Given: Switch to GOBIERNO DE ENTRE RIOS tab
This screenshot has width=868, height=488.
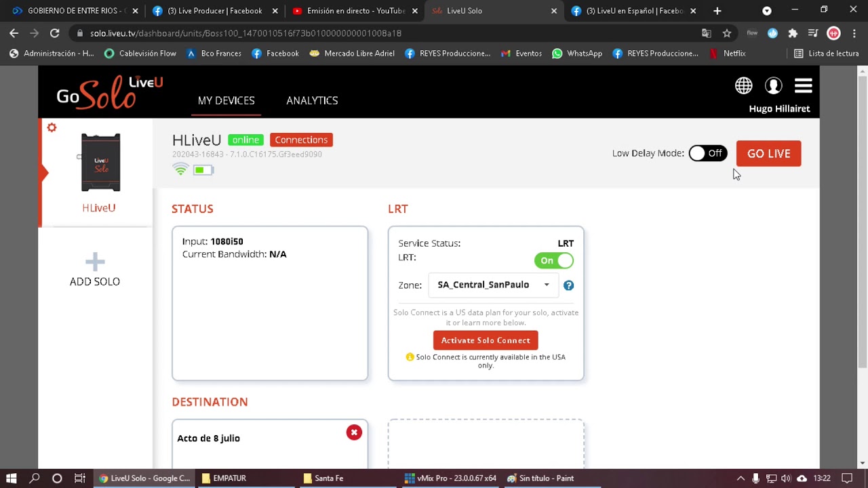Looking at the screenshot, I should pyautogui.click(x=75, y=11).
